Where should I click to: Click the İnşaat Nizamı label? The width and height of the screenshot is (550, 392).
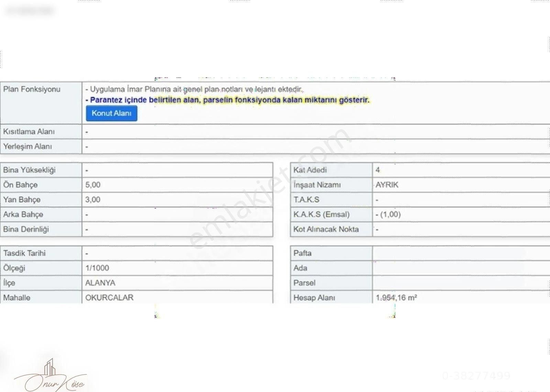click(x=317, y=185)
